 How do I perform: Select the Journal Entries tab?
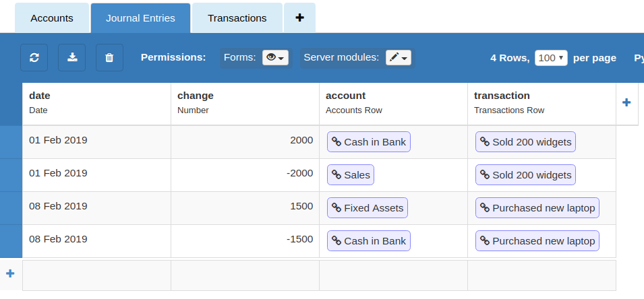(140, 18)
